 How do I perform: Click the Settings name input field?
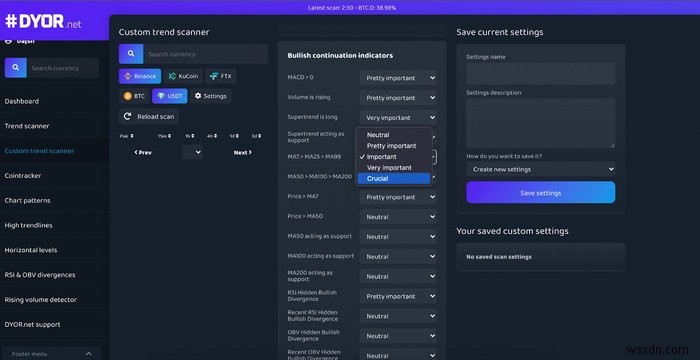click(x=541, y=74)
